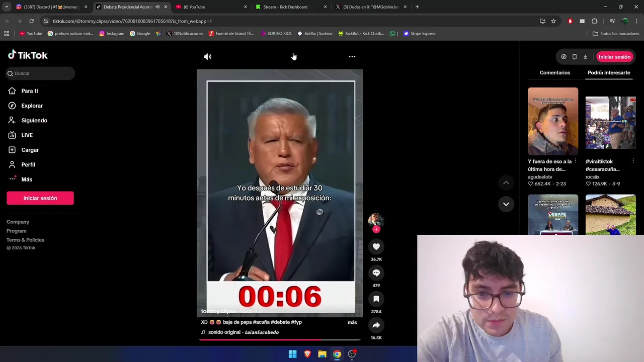
Task: Click the TikTok coins icon in top pill
Action: coord(564,57)
